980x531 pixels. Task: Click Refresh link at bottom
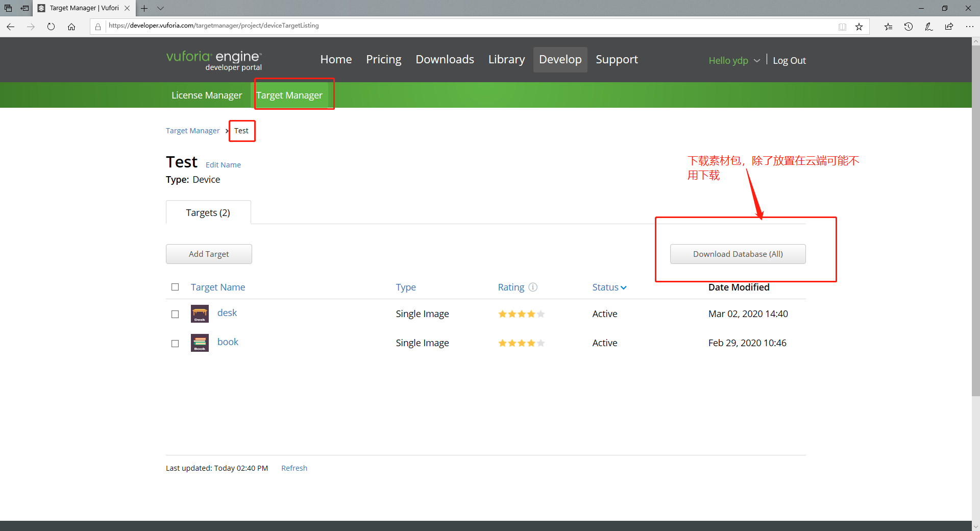click(x=294, y=468)
